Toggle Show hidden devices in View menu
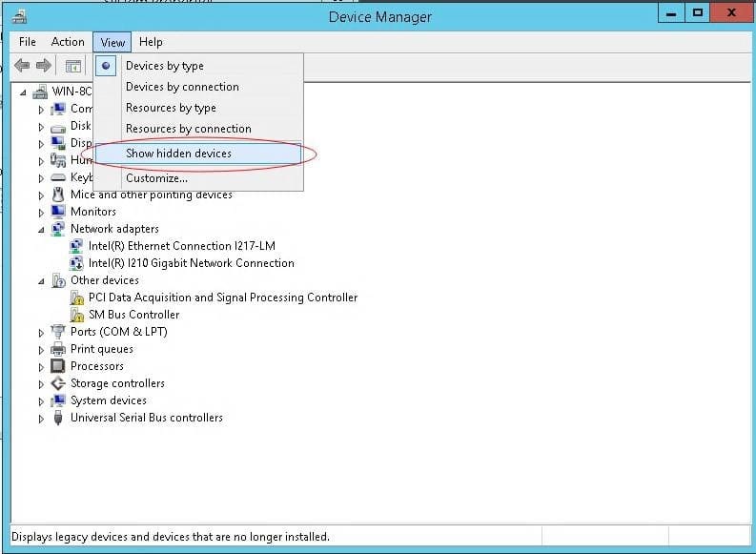This screenshot has height=554, width=756. pos(178,153)
